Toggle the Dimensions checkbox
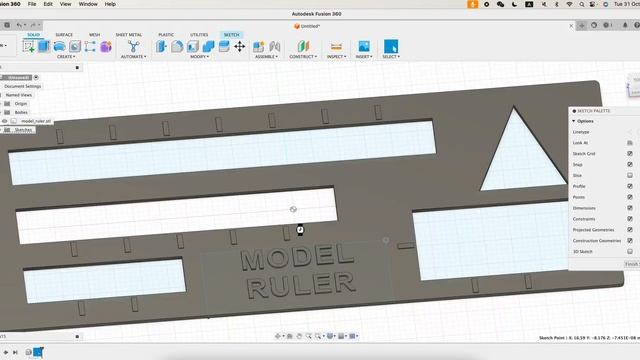The width and height of the screenshot is (640, 360). [630, 208]
